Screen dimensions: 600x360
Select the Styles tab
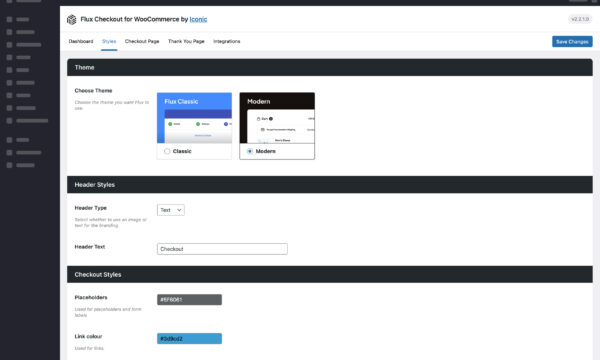click(x=109, y=41)
